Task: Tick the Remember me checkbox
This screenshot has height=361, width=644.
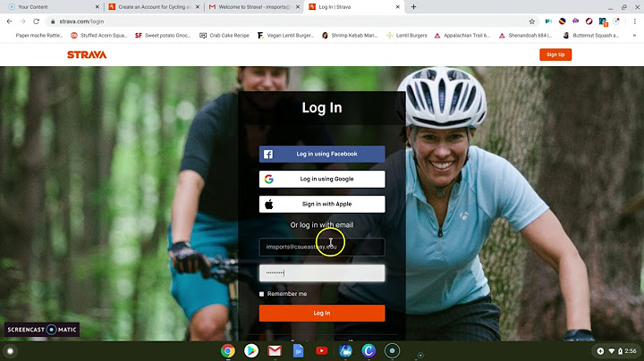Action: [261, 294]
